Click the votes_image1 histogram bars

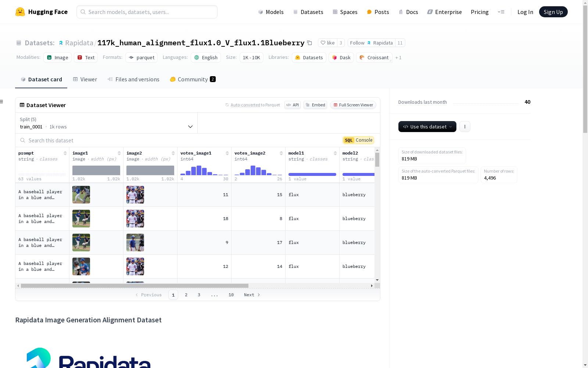tap(204, 170)
